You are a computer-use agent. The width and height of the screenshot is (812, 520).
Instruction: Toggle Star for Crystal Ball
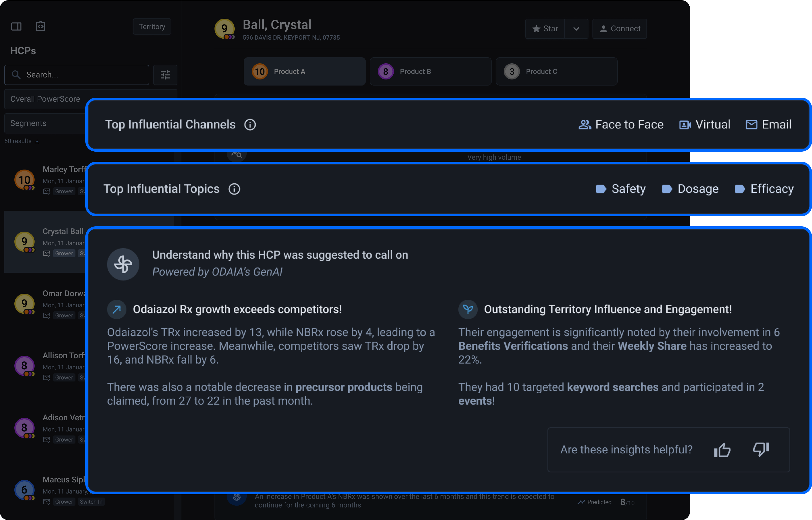point(545,29)
